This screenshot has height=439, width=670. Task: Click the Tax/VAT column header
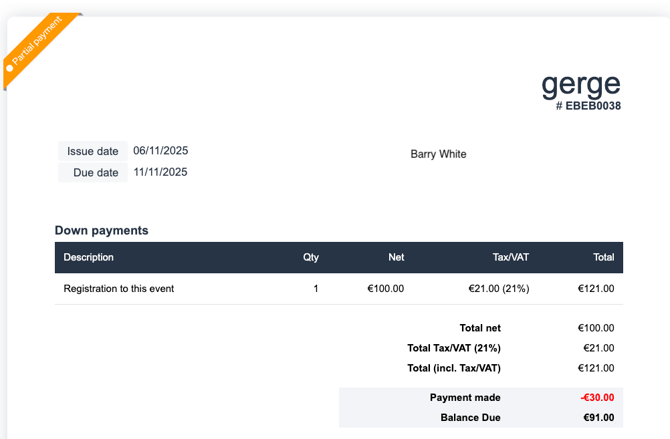511,257
